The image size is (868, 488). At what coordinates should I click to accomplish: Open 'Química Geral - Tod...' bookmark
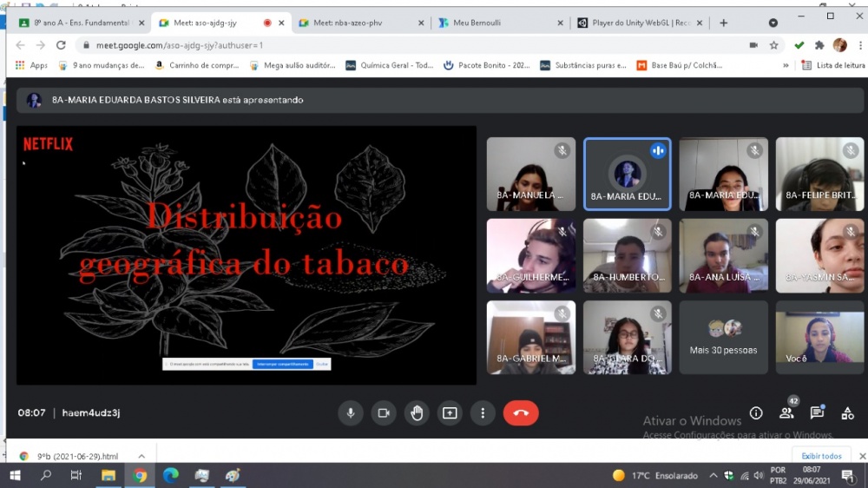[390, 65]
